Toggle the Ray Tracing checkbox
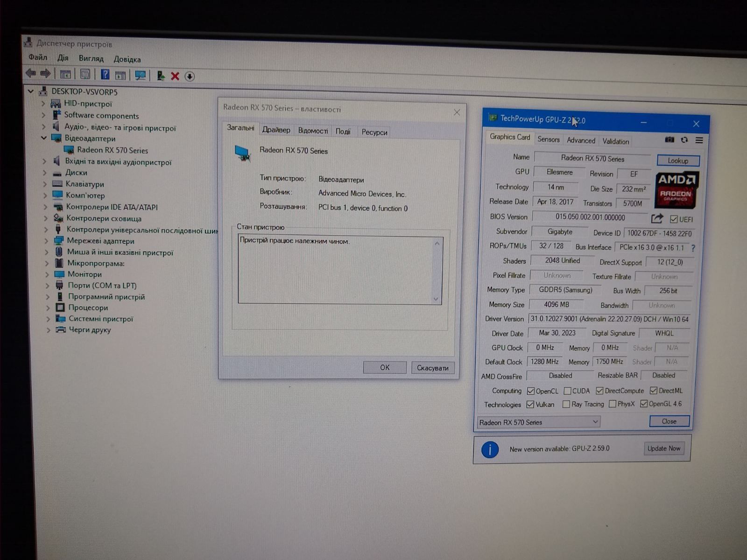The width and height of the screenshot is (747, 560). point(566,404)
